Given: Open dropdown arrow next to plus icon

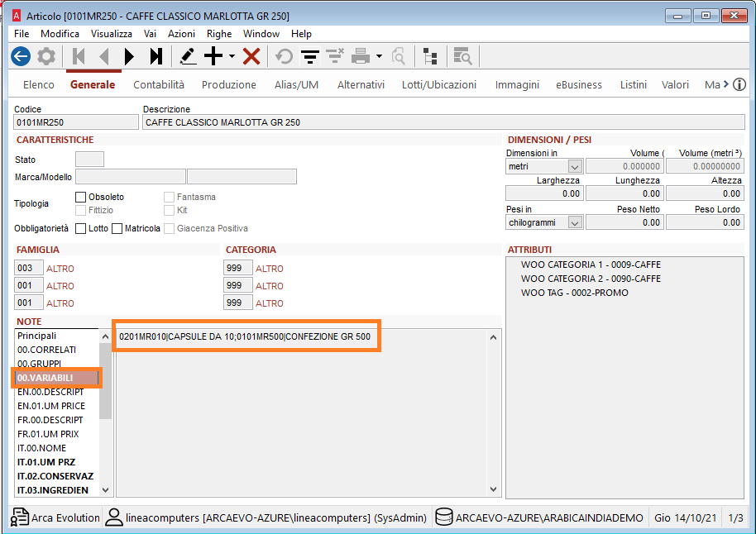Looking at the screenshot, I should click(x=232, y=56).
